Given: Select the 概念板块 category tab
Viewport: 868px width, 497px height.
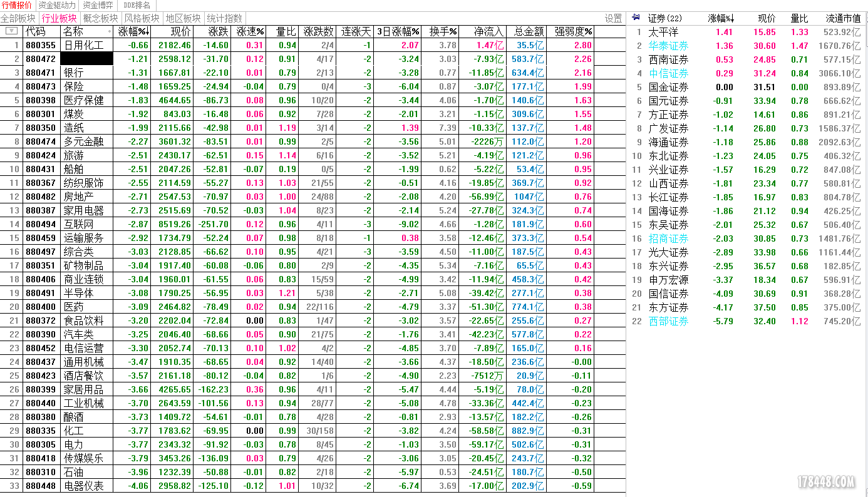Looking at the screenshot, I should click(100, 18).
